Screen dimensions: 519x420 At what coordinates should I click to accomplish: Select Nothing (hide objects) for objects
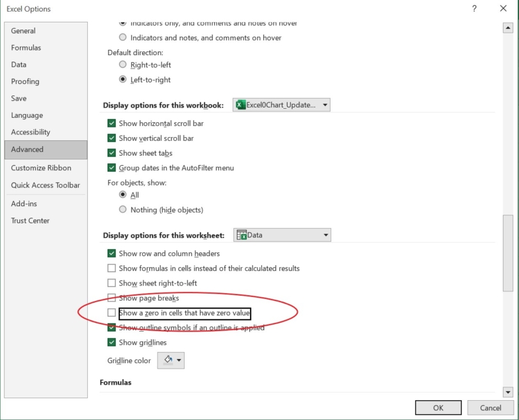point(122,209)
